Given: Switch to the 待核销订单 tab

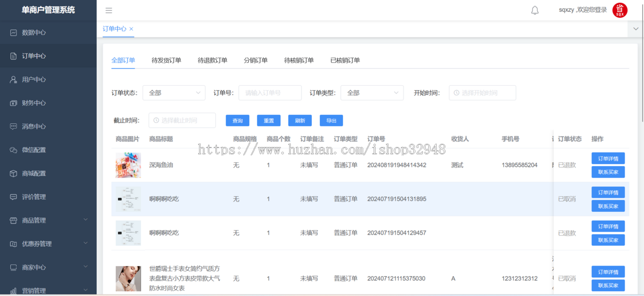Looking at the screenshot, I should pyautogui.click(x=299, y=60).
